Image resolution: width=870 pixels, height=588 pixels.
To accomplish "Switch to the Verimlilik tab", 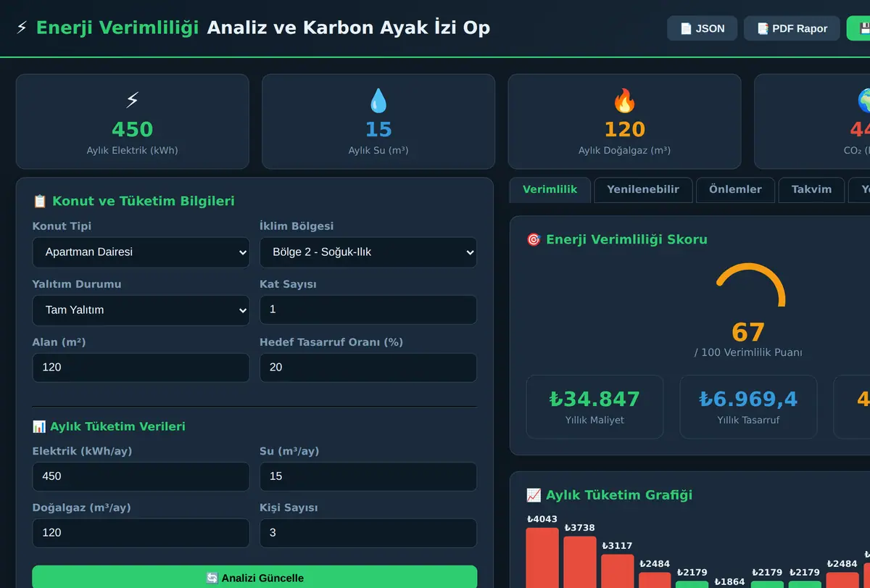I will coord(550,190).
